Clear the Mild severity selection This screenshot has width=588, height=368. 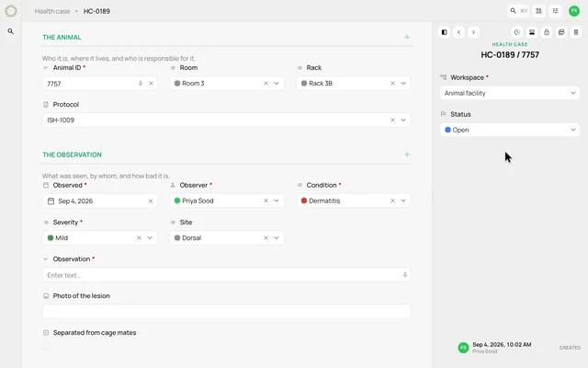(x=139, y=237)
